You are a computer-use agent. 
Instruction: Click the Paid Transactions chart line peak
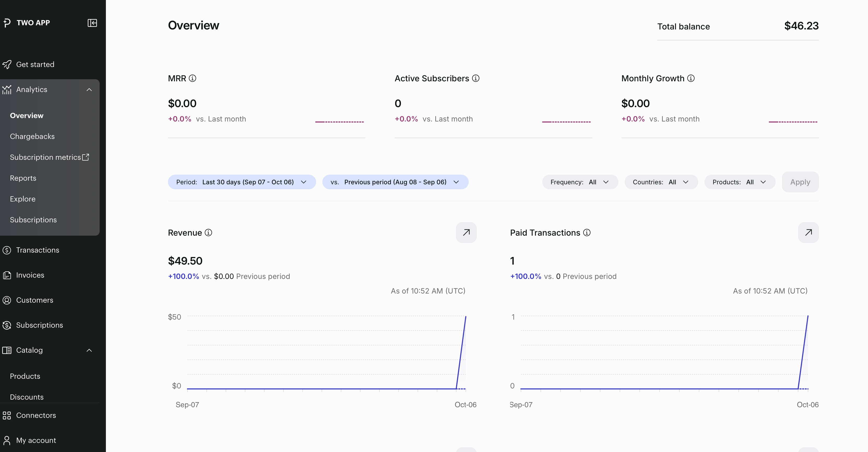tap(808, 316)
